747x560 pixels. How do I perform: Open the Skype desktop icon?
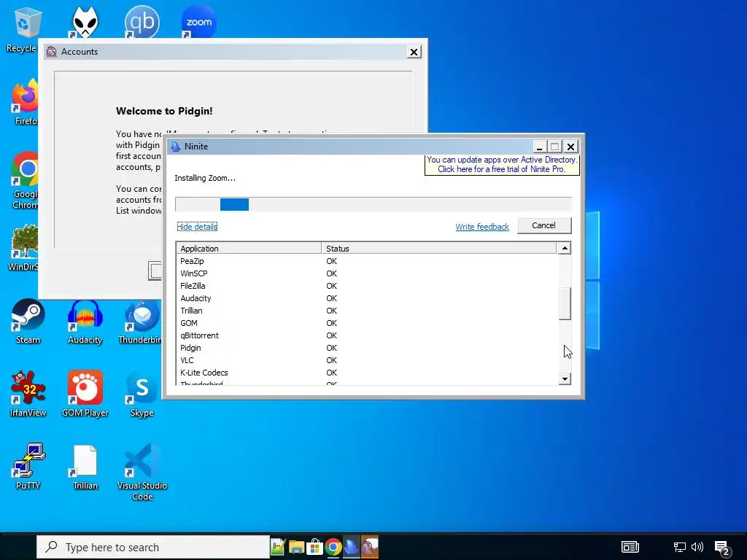pos(142,393)
